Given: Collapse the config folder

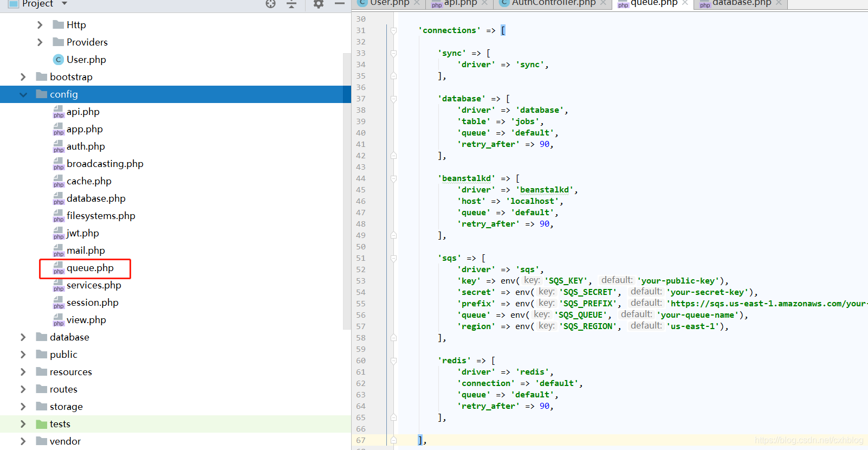Looking at the screenshot, I should coord(23,94).
